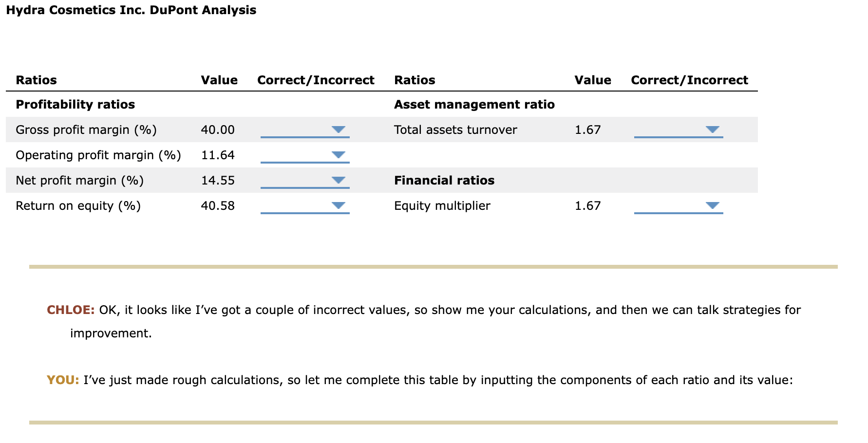Open Total assets turnover Correct/Incorrect dropdown

tap(679, 130)
